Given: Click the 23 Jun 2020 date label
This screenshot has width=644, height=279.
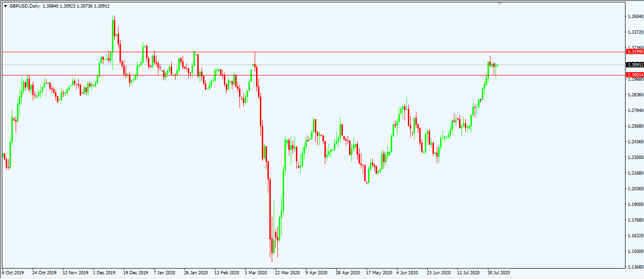Looking at the screenshot, I should point(439,273).
